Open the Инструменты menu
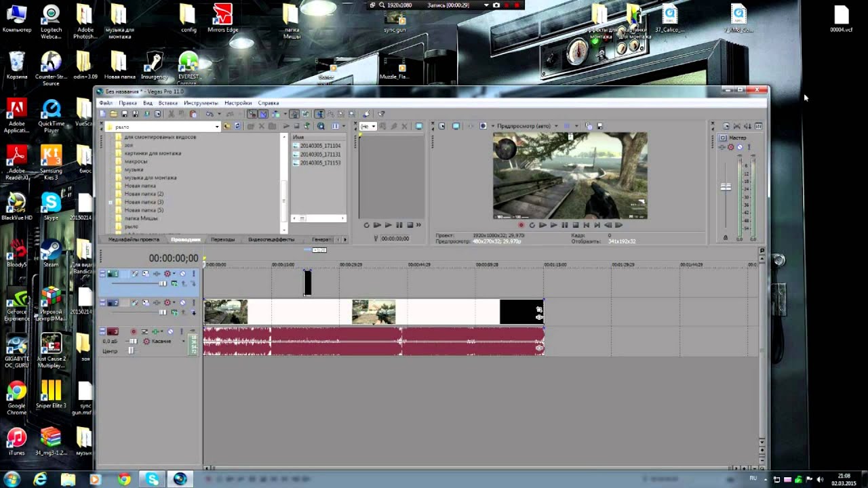 201,103
